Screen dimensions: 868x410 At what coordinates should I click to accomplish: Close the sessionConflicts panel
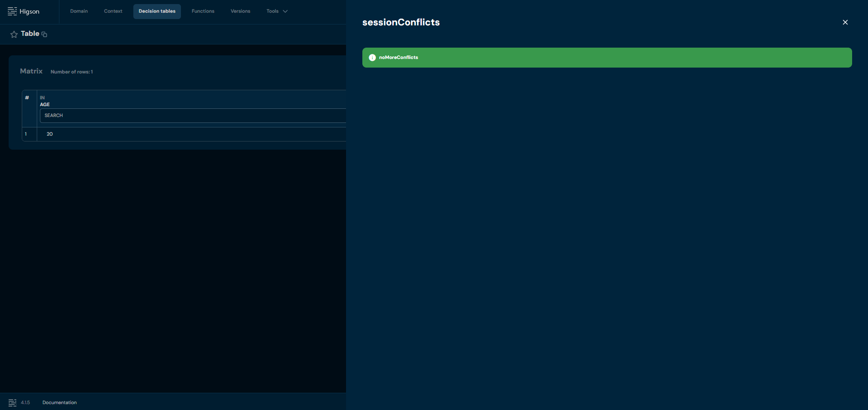(845, 22)
